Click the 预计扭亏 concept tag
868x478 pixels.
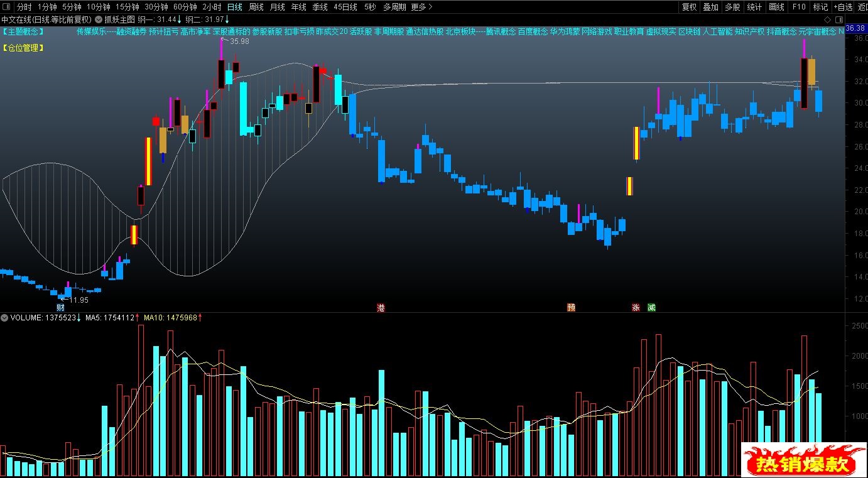[x=164, y=31]
